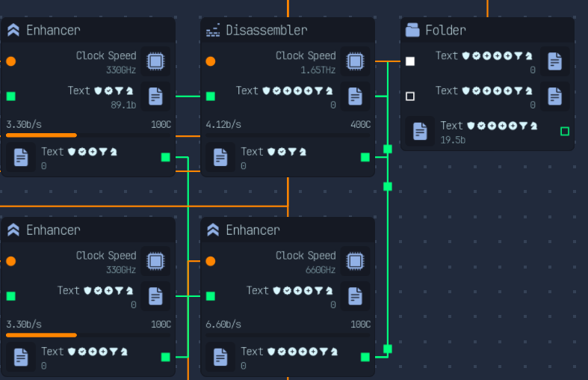
Task: Select the orange Clock Speed port of the 89.1b Enhancer
Action: [x=11, y=61]
